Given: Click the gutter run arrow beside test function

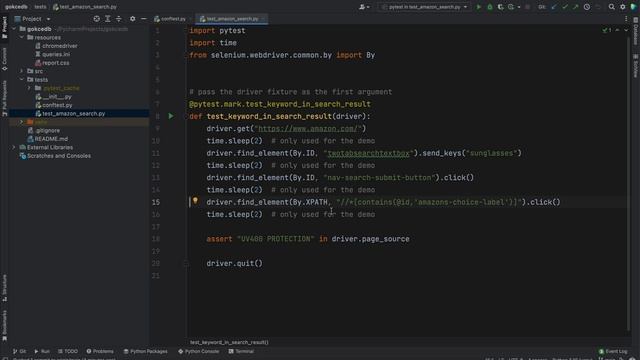Looking at the screenshot, I should [171, 116].
